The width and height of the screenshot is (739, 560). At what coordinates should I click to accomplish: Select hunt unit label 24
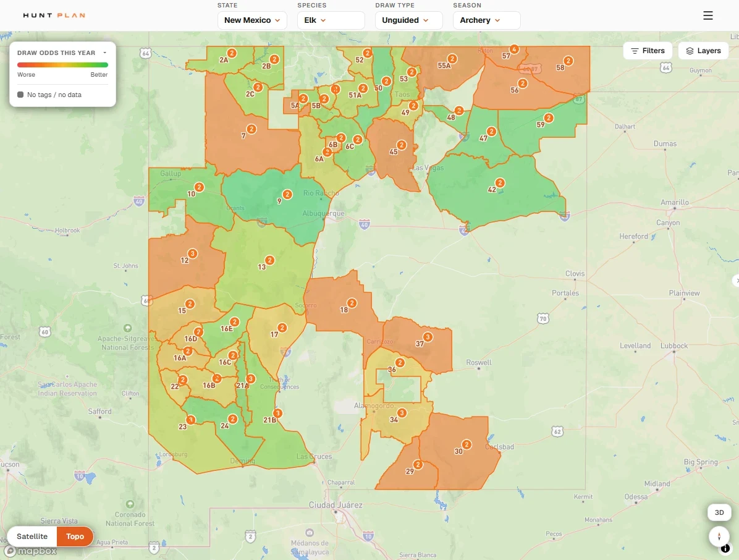225,426
